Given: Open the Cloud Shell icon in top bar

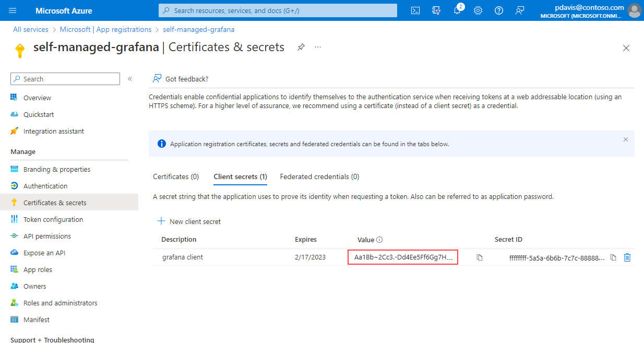Looking at the screenshot, I should (415, 10).
